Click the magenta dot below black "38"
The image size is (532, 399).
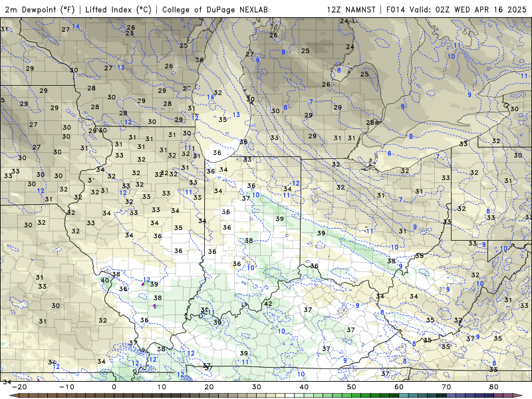(x=155, y=306)
